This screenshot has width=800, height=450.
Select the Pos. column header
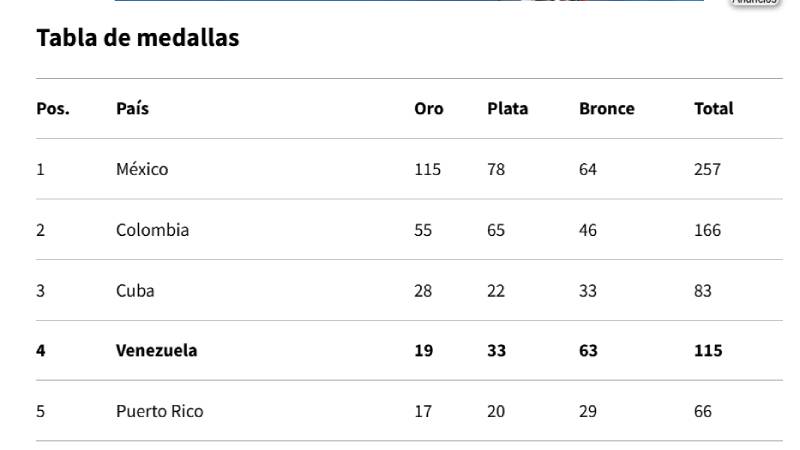point(53,109)
